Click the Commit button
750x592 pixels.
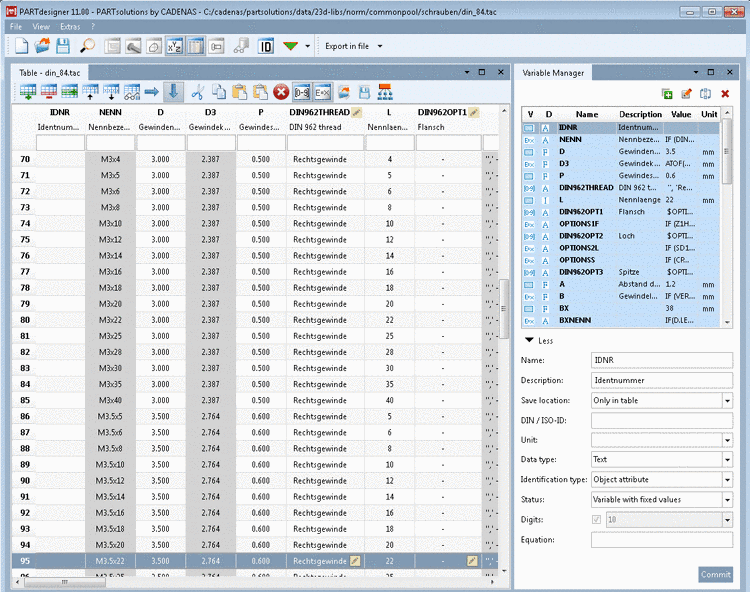click(x=715, y=574)
